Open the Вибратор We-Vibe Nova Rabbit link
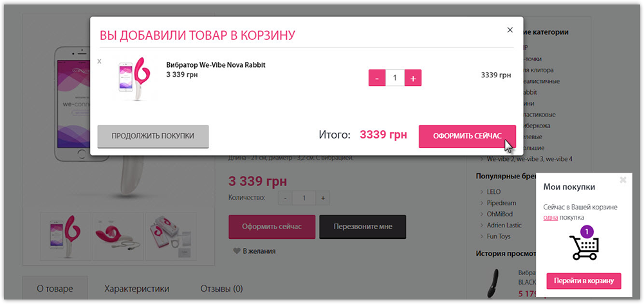 216,65
